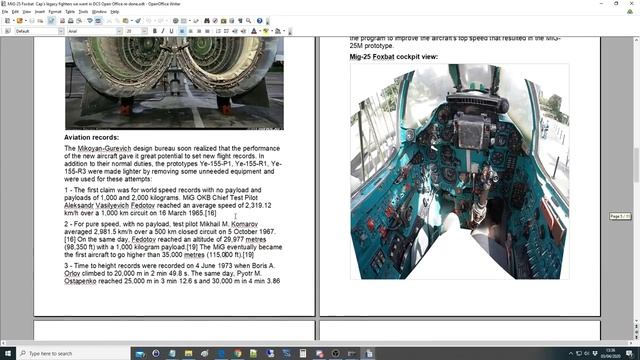Expand the Arial font name dropdown
This screenshot has height=360, width=640.
[119, 31]
